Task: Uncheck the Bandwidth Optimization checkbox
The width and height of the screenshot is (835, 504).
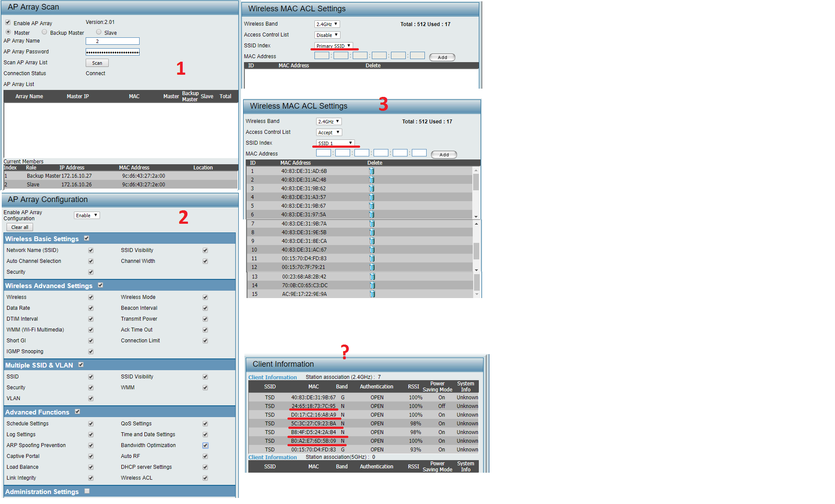Action: (x=205, y=445)
